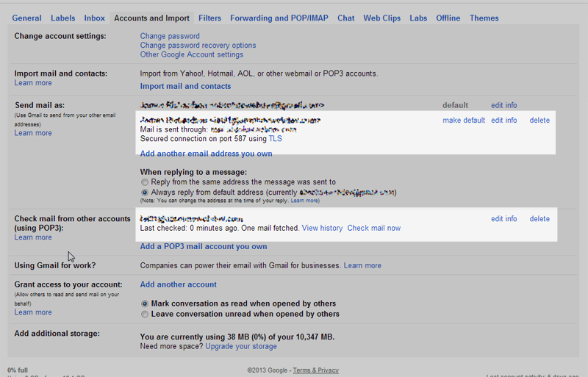
Task: Open the Filters tab
Action: (209, 18)
